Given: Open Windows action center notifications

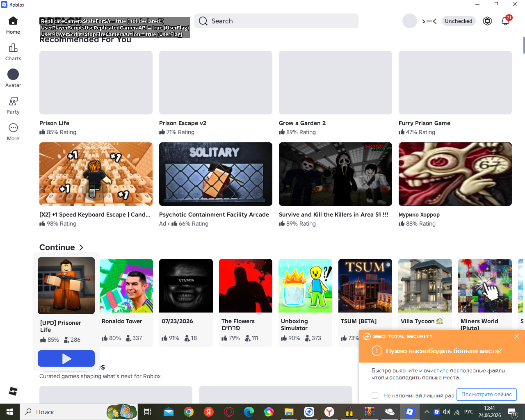Looking at the screenshot, I should point(512,412).
